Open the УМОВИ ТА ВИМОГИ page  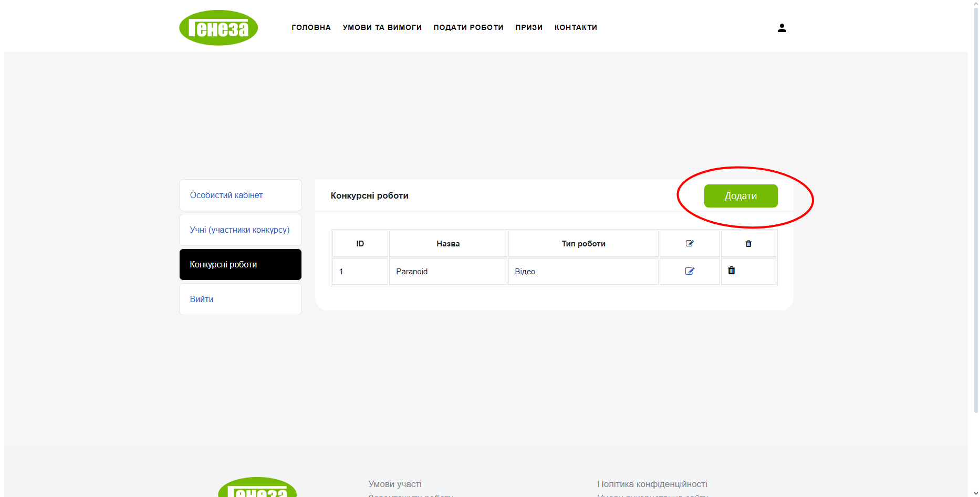click(382, 27)
